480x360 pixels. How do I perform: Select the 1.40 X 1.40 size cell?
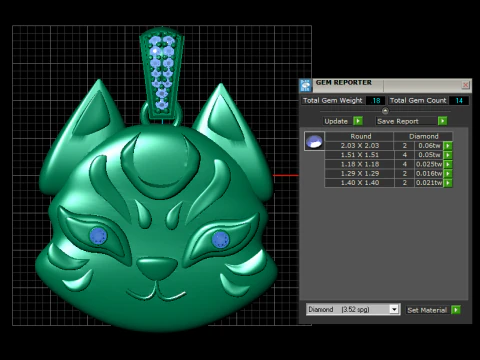pos(360,183)
